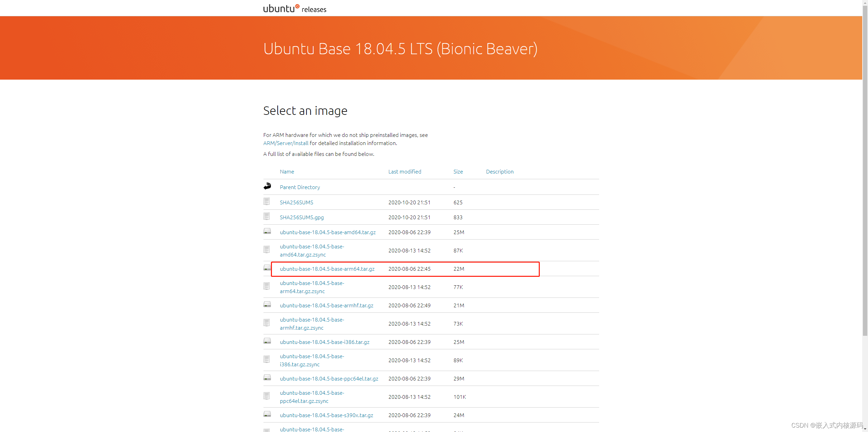Screen dimensions: 868x432
Task: Click the Parent Directory back-arrow icon
Action: (x=267, y=186)
